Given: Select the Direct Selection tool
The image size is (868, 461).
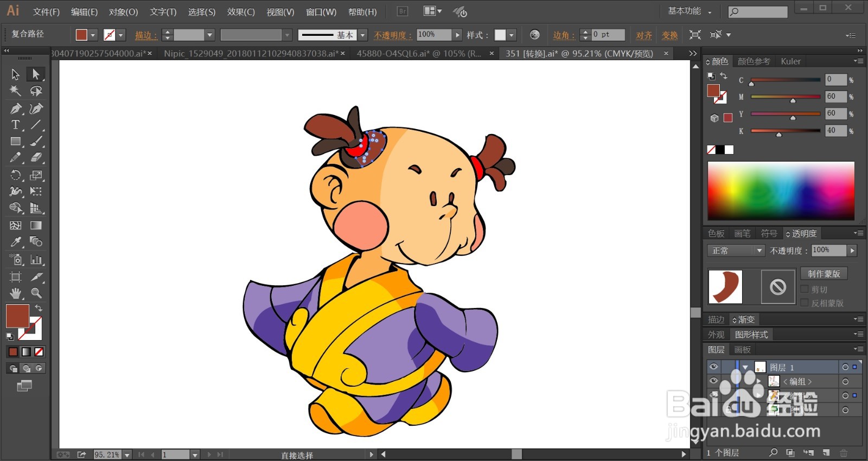Looking at the screenshot, I should coord(36,74).
